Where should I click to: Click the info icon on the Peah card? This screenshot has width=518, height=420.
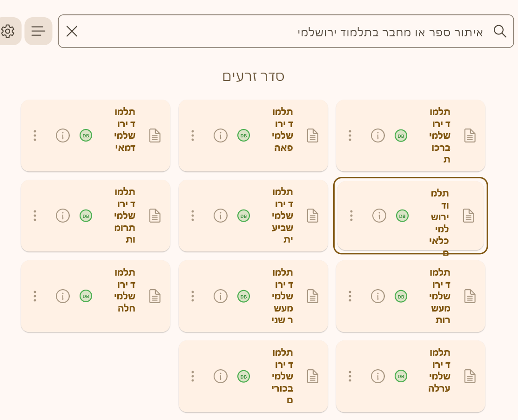coord(220,135)
